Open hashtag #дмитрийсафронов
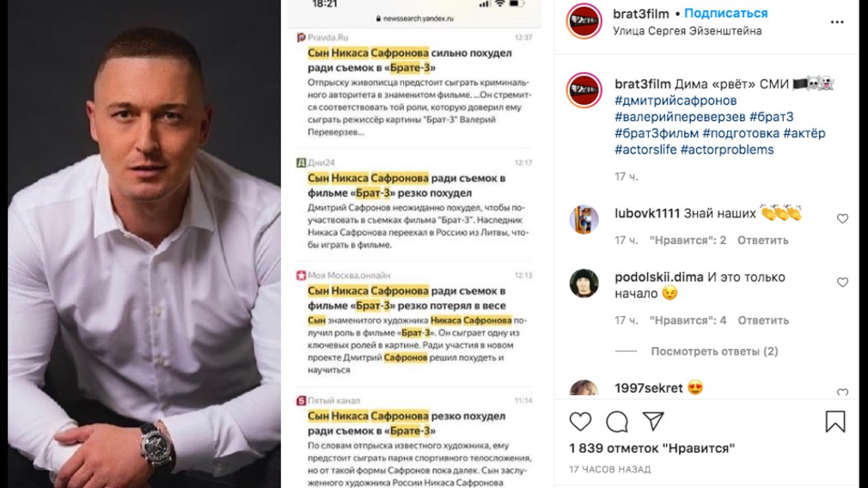 [675, 101]
